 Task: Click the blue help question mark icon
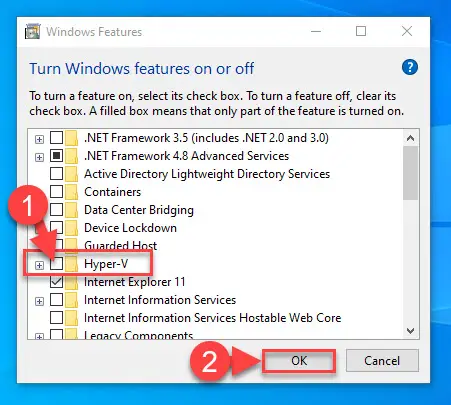(x=410, y=67)
